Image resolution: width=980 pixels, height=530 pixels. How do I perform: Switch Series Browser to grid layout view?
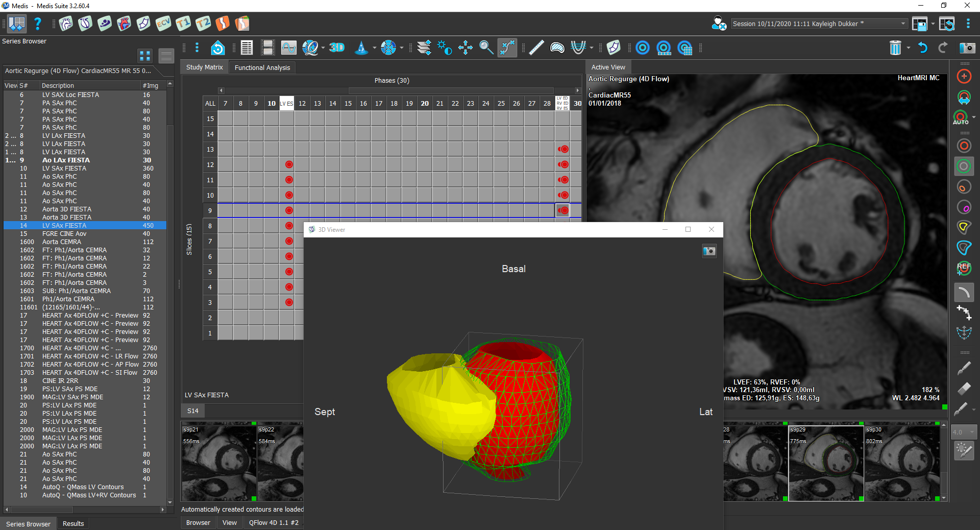pyautogui.click(x=144, y=56)
